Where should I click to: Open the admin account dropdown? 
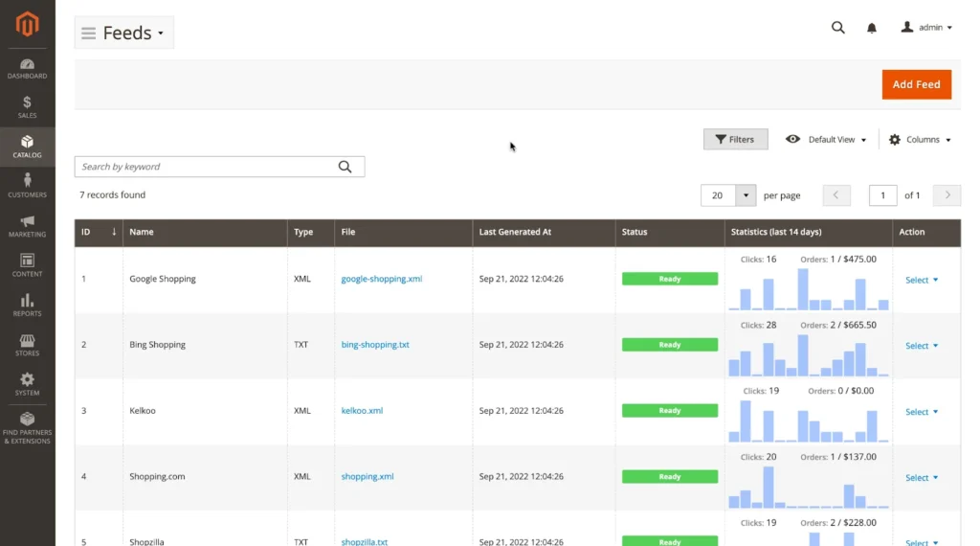pyautogui.click(x=926, y=28)
